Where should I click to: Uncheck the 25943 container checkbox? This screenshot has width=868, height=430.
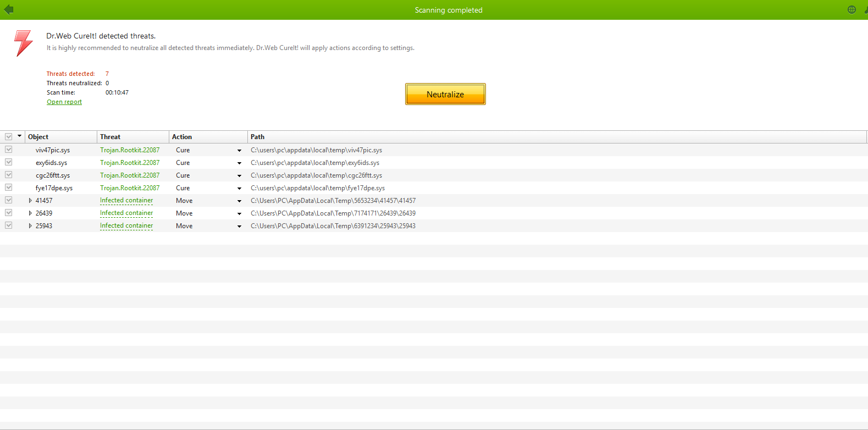tap(9, 225)
